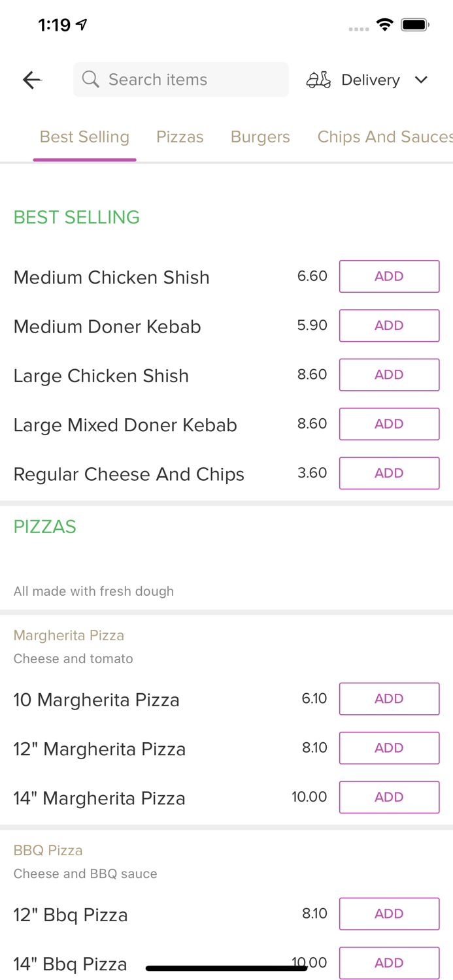The width and height of the screenshot is (453, 980).
Task: Tap the Search items input field
Action: 181,79
